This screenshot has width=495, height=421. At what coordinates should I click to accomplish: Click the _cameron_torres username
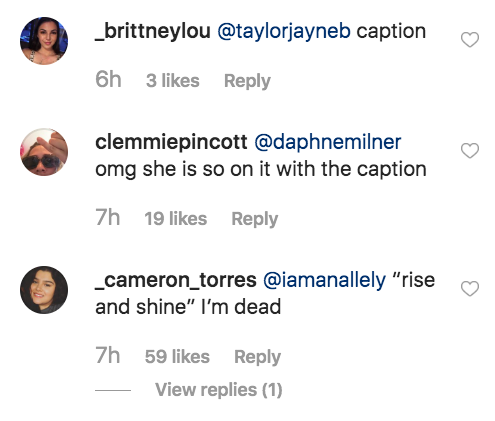click(176, 280)
